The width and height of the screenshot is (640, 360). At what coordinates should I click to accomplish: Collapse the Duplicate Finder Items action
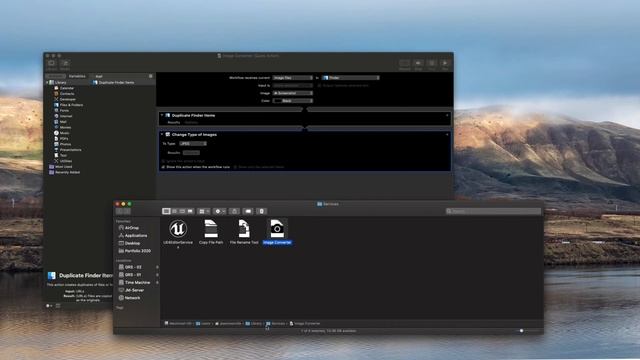click(x=162, y=116)
